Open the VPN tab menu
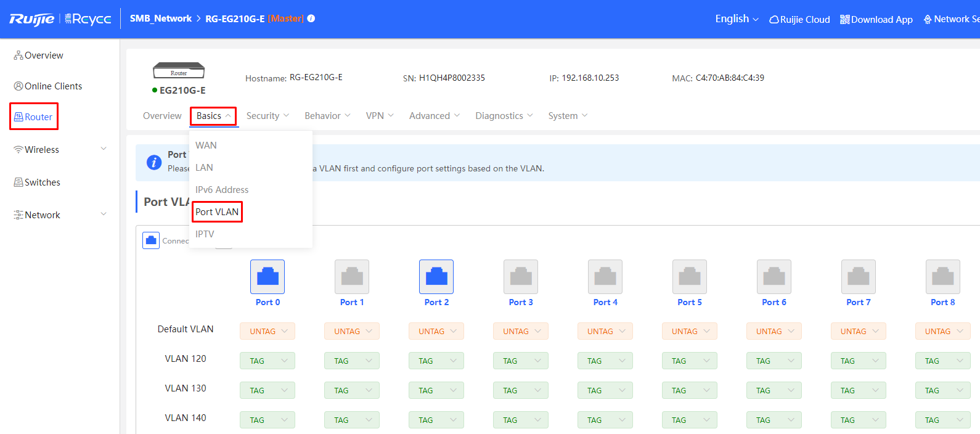 pos(380,116)
